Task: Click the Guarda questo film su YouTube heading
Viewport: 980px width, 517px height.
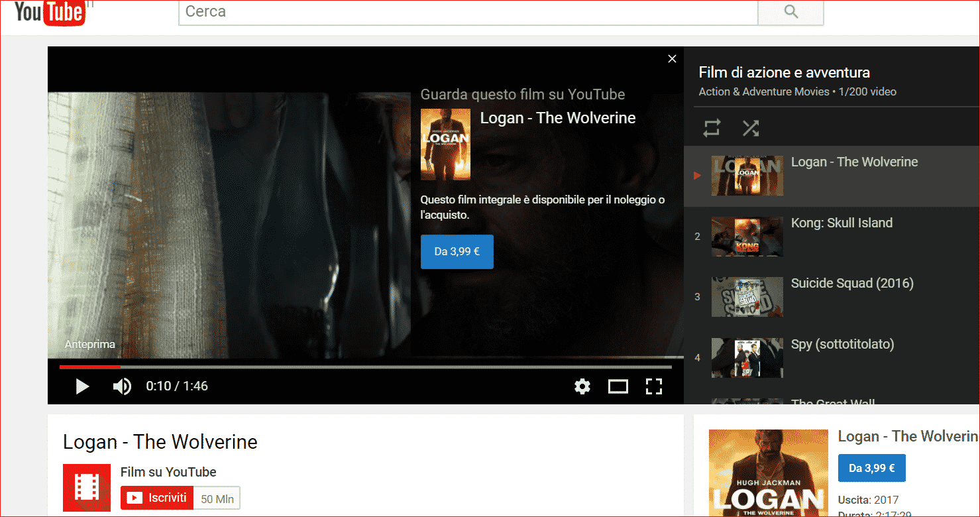Action: tap(523, 95)
